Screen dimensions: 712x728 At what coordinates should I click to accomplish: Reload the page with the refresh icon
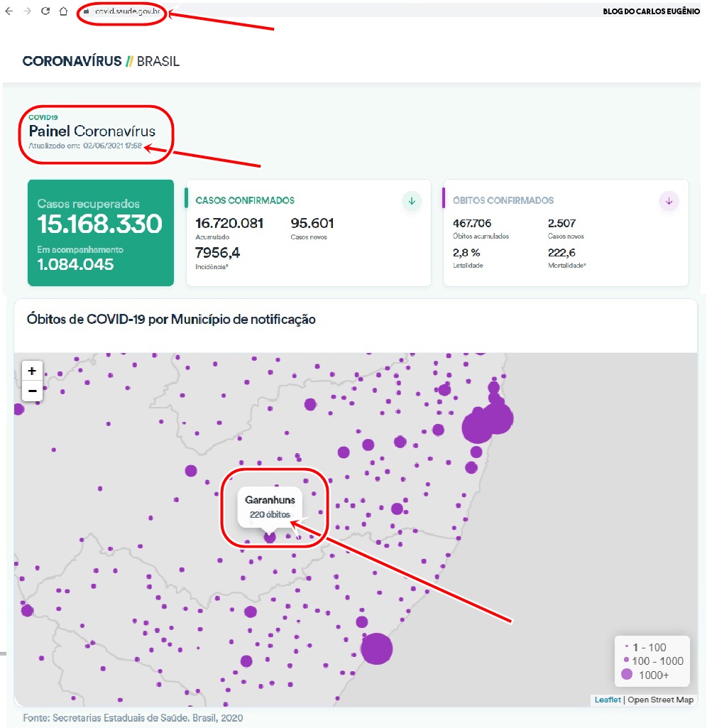click(46, 11)
